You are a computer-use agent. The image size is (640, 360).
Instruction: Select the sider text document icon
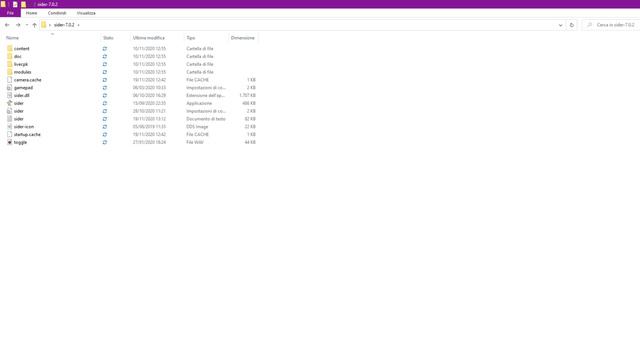click(10, 119)
